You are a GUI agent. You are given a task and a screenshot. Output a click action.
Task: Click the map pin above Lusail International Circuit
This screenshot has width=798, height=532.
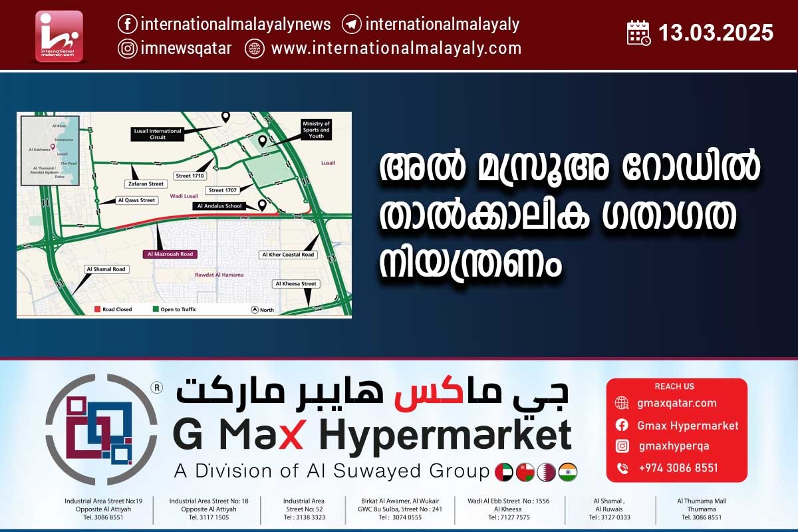click(x=225, y=117)
